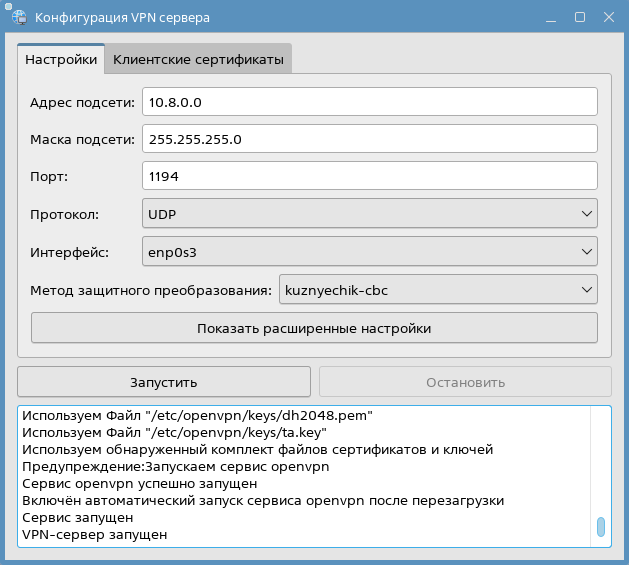Focus the Маска подсети field

(x=369, y=139)
